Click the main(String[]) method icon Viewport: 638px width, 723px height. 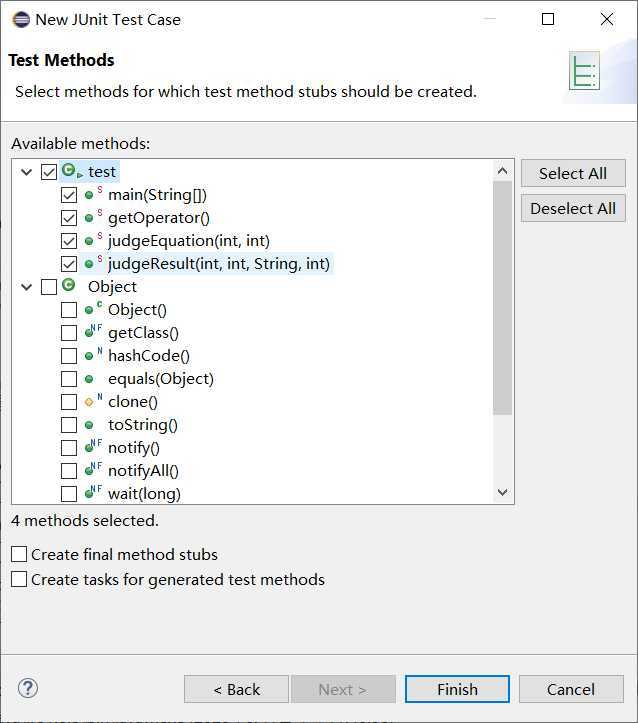point(90,195)
